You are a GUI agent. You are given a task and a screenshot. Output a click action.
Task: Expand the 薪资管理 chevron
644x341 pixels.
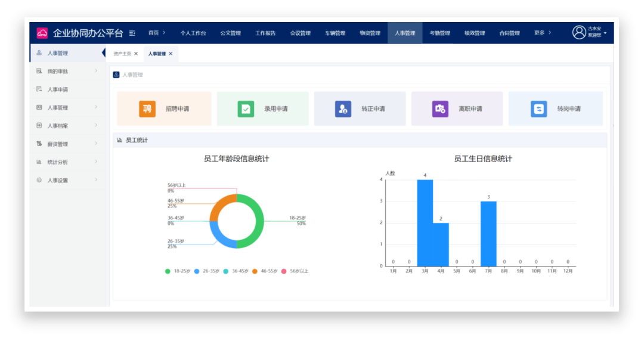(96, 144)
